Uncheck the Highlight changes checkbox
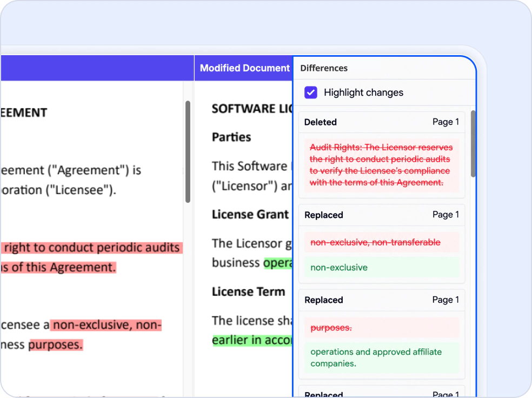The height and width of the screenshot is (398, 532). (310, 92)
